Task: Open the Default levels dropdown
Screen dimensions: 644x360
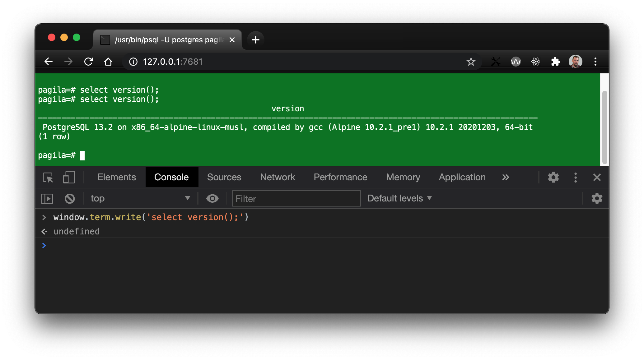Action: click(399, 198)
